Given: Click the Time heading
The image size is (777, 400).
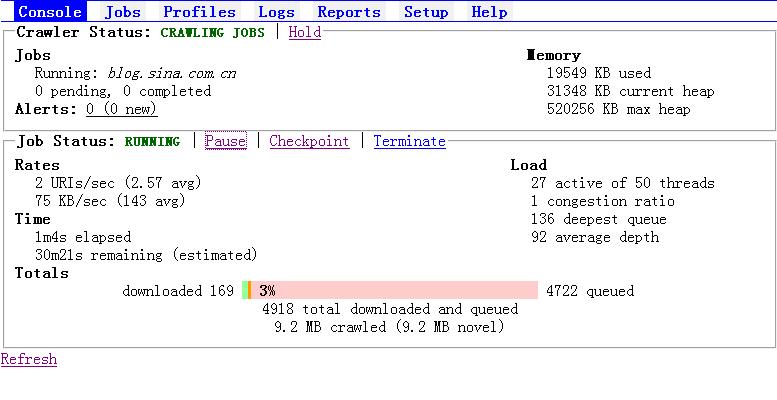Looking at the screenshot, I should tap(33, 219).
